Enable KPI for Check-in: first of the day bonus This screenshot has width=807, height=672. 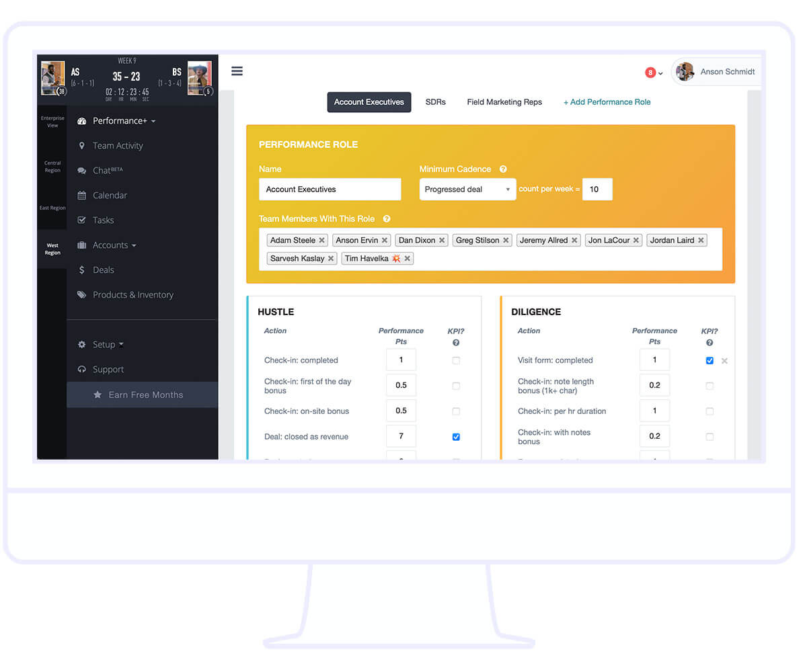coord(456,386)
